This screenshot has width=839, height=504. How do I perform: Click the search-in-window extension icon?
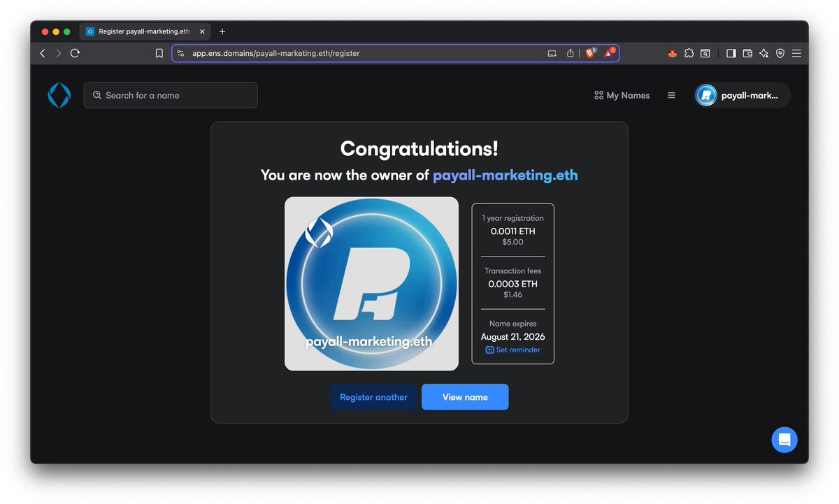(x=705, y=53)
